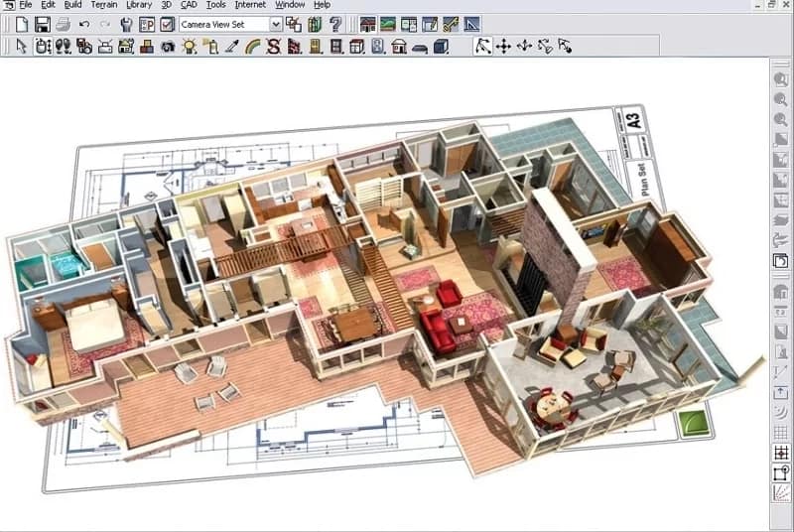
Task: Toggle the four-way move edit mode
Action: click(503, 46)
